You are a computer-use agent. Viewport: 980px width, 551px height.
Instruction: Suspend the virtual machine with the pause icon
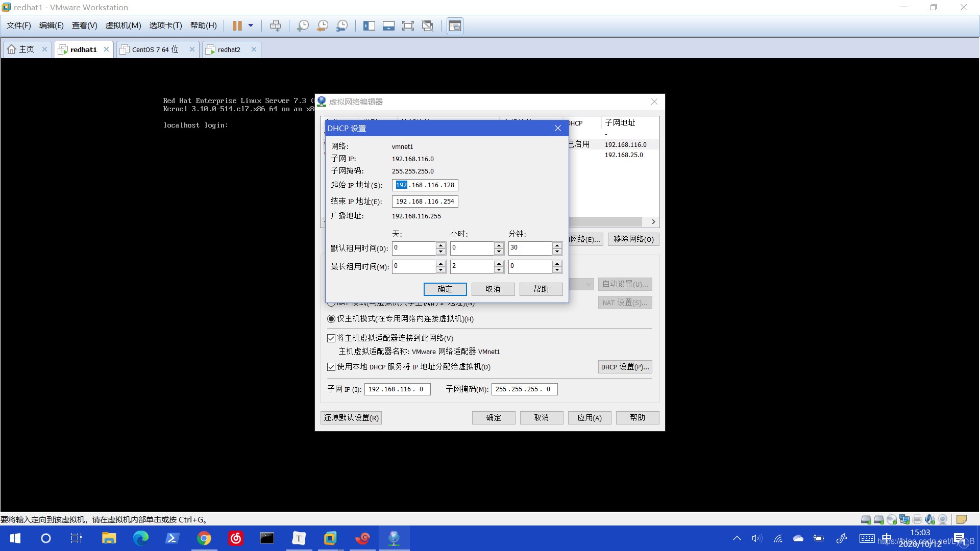coord(237,26)
